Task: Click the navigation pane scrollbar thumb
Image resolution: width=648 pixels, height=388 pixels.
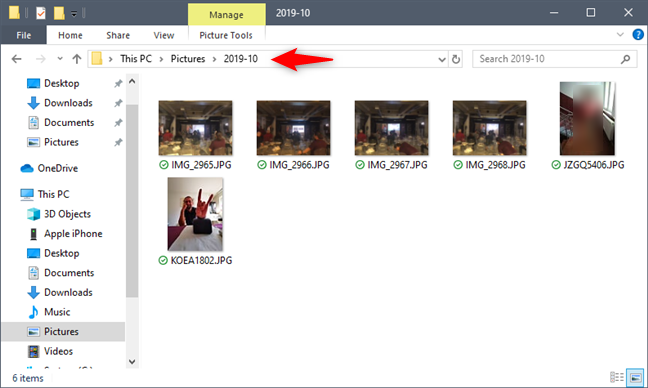Action: [132, 200]
